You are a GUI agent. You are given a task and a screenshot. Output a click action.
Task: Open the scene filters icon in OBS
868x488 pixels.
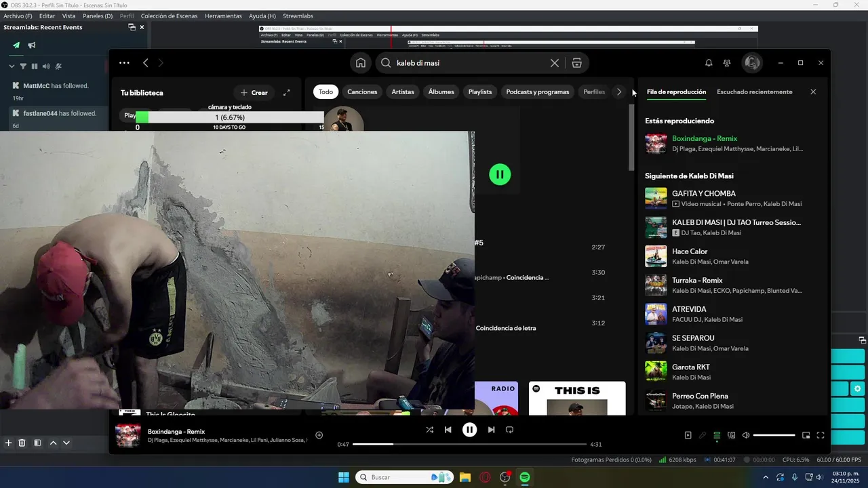point(37,443)
